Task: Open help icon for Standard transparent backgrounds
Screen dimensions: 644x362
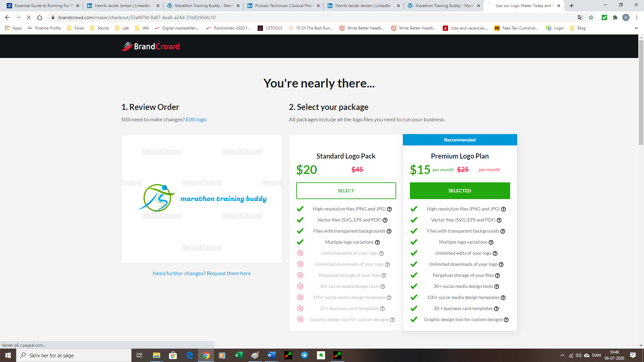Action: pos(389,231)
